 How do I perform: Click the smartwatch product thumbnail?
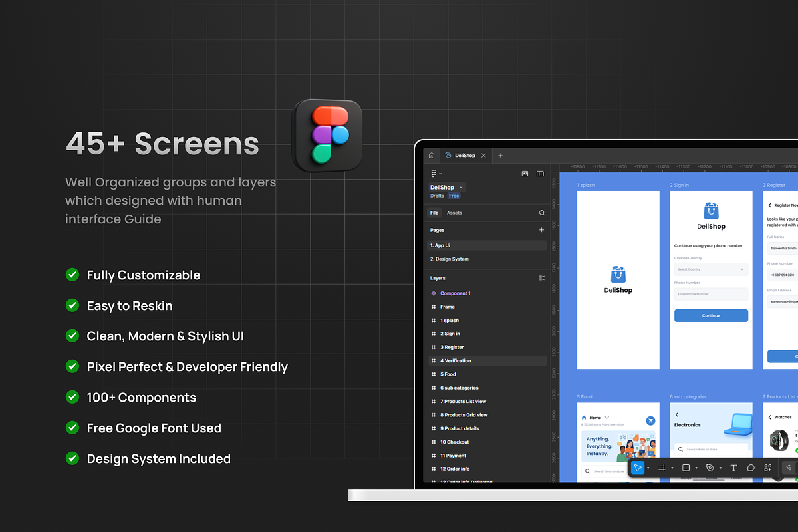pyautogui.click(x=779, y=441)
